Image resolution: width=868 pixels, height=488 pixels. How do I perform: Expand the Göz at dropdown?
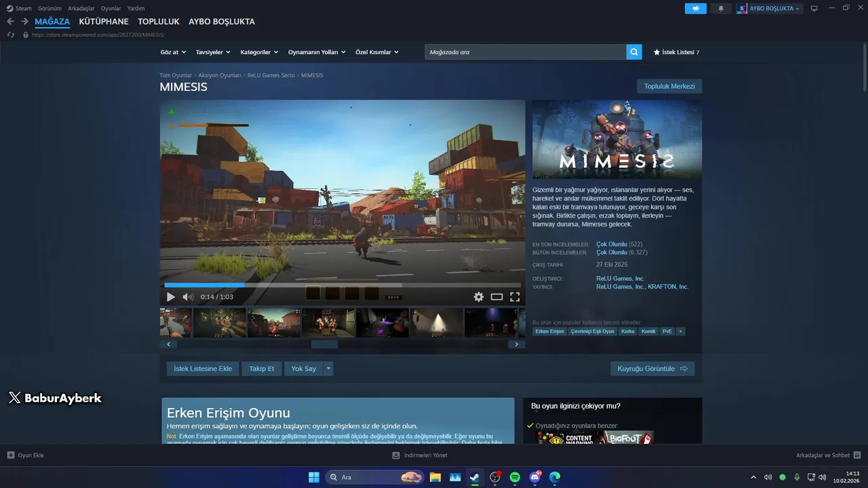[x=173, y=52]
